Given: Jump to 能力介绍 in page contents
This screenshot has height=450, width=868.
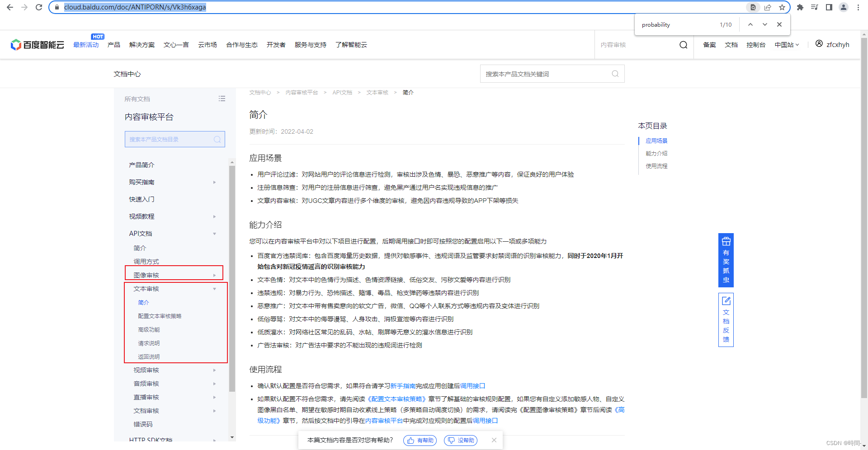Looking at the screenshot, I should tap(656, 154).
